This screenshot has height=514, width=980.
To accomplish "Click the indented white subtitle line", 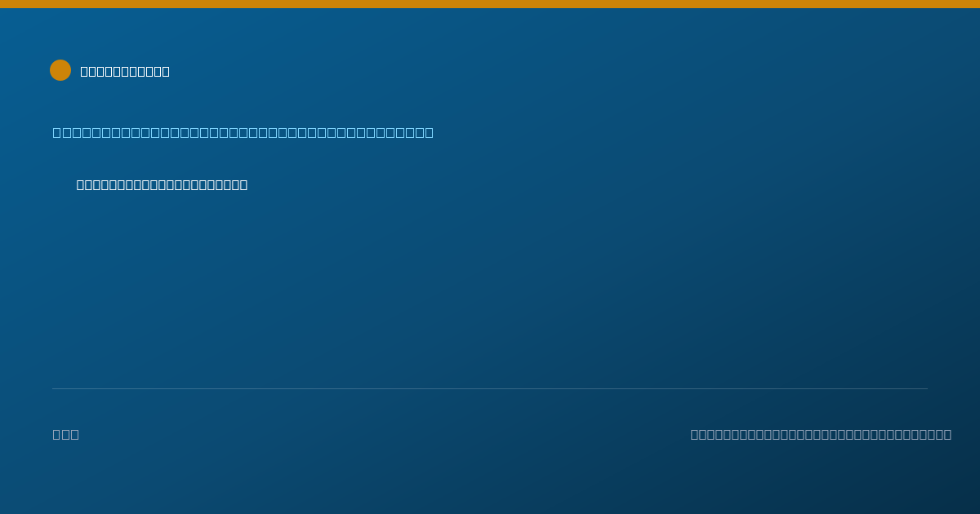I will click(162, 184).
